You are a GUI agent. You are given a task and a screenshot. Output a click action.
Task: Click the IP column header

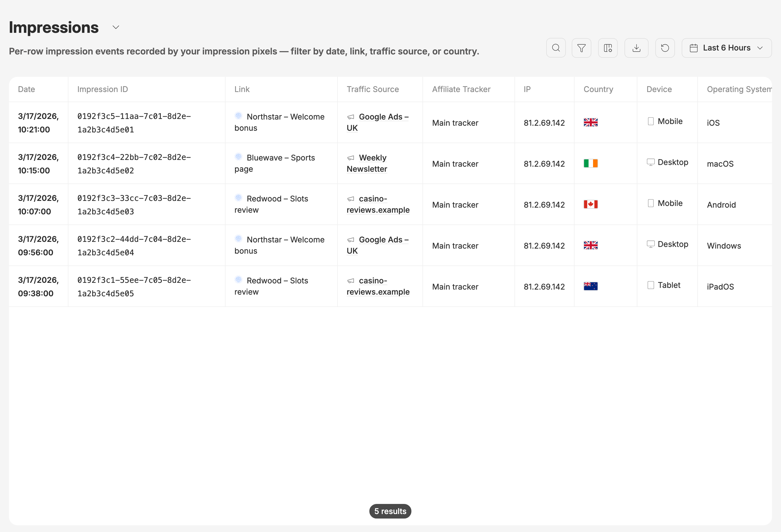[x=527, y=90]
